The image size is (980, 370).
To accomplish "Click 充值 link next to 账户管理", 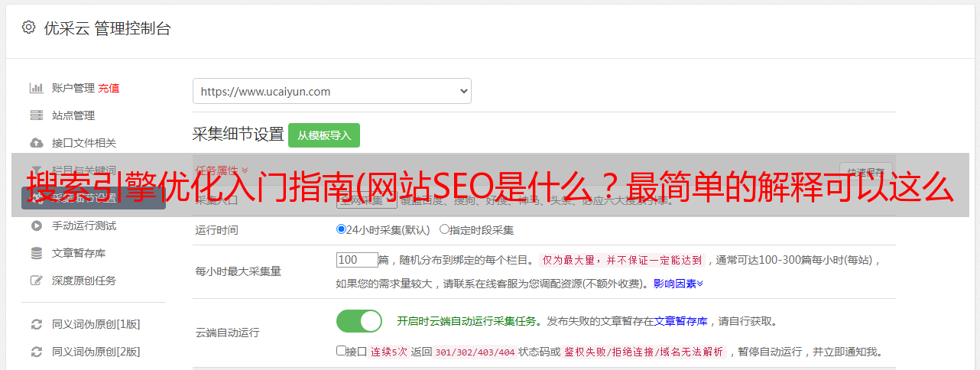I will (x=109, y=88).
